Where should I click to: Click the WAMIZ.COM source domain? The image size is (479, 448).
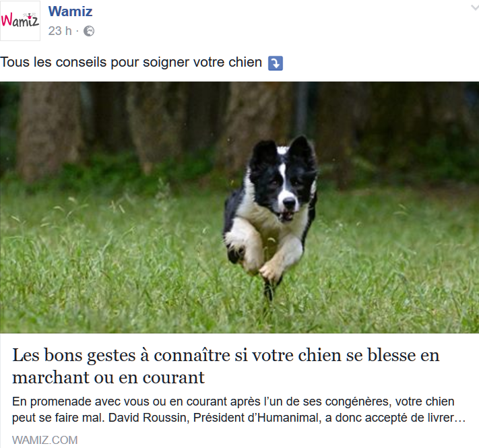pos(45,440)
